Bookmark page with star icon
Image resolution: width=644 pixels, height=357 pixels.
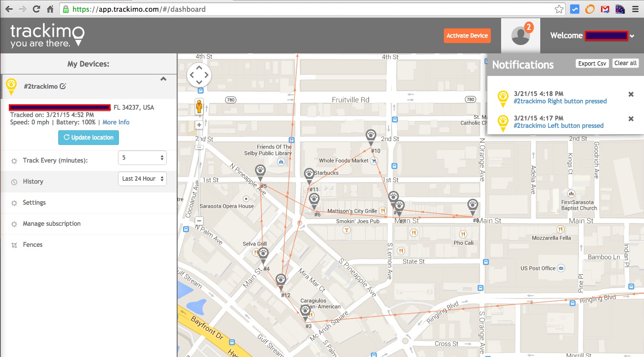pyautogui.click(x=559, y=9)
